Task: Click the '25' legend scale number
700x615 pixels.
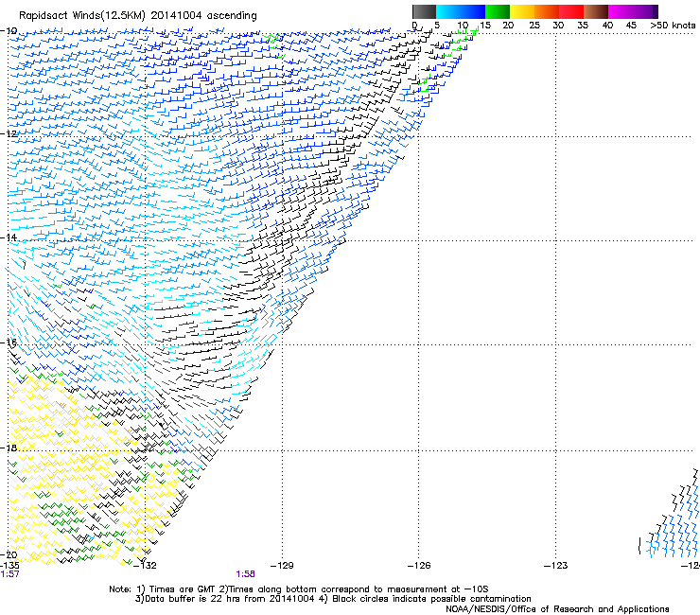Action: [x=534, y=26]
